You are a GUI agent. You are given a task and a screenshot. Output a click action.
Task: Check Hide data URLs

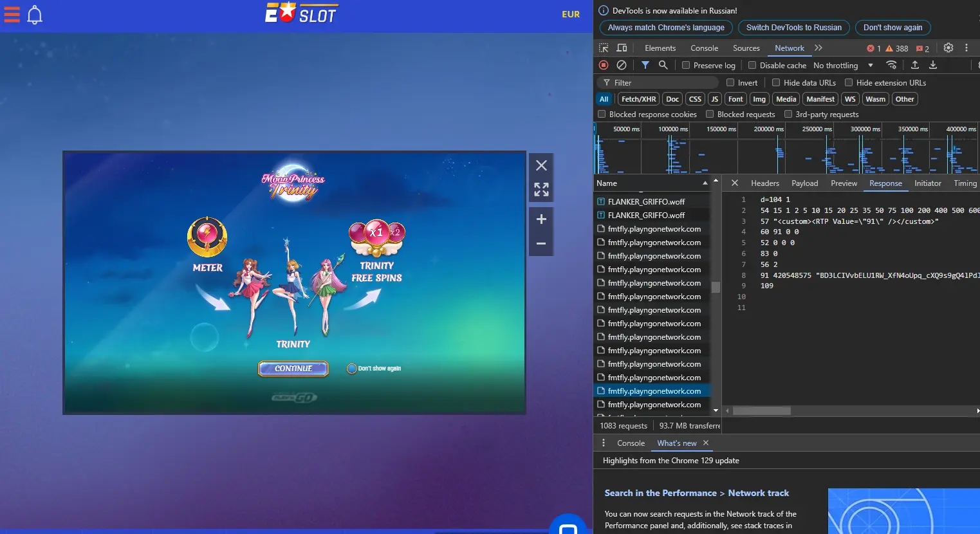(x=776, y=82)
